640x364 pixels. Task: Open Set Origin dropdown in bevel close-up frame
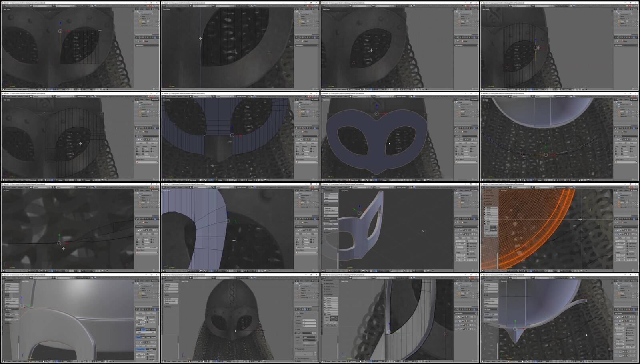(x=11, y=309)
